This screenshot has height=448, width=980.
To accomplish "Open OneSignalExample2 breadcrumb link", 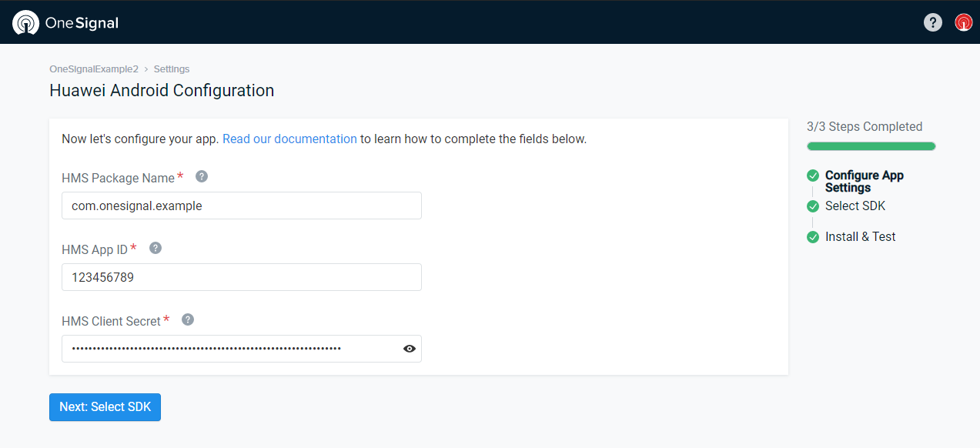I will click(x=94, y=69).
